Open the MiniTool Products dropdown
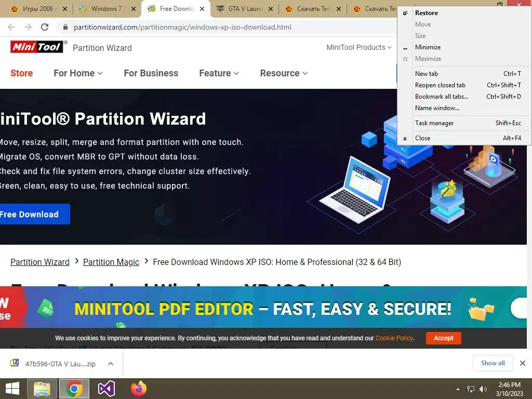 point(359,47)
